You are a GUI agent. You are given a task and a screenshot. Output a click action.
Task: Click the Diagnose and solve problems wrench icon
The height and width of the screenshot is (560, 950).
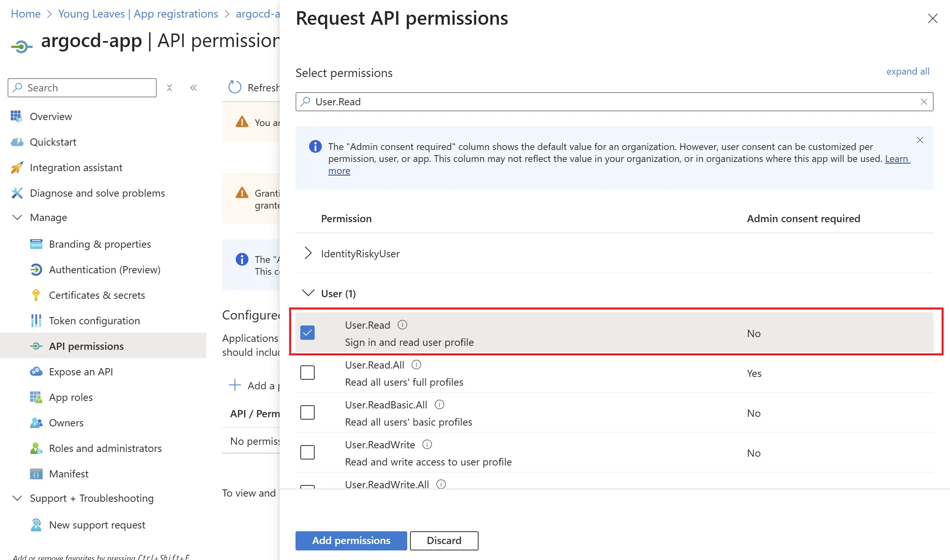[x=17, y=193]
